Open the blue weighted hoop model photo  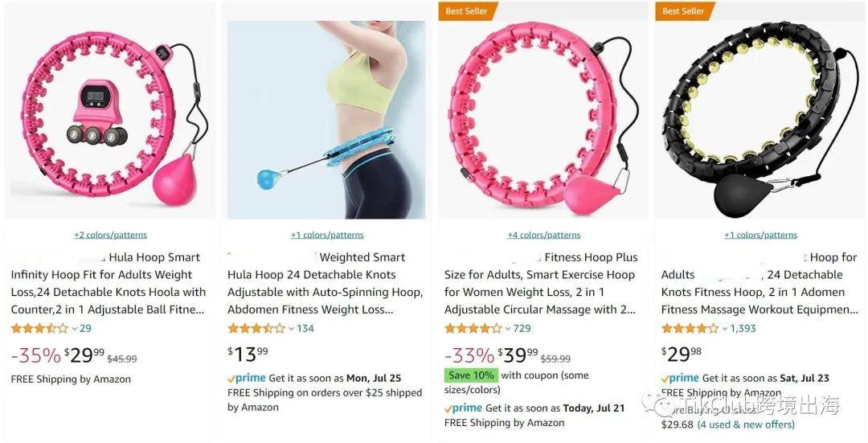point(326,120)
